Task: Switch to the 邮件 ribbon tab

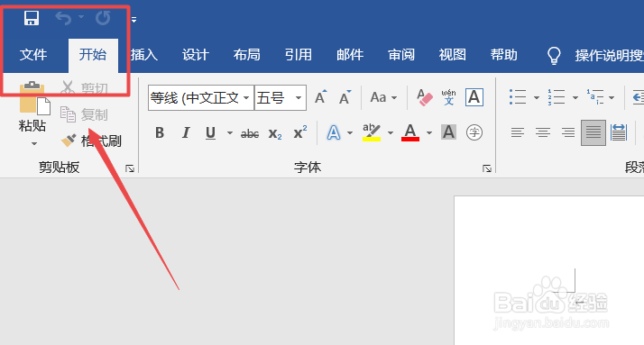Action: click(350, 55)
